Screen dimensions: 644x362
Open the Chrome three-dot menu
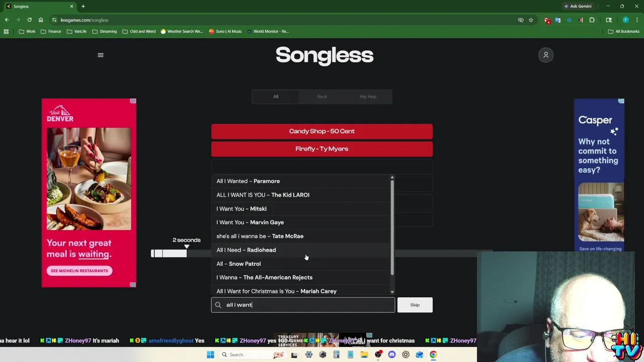click(x=637, y=20)
